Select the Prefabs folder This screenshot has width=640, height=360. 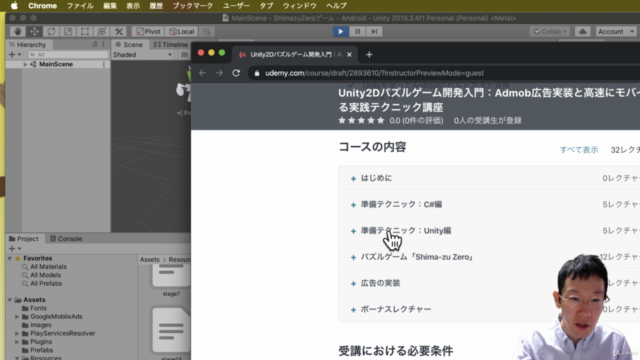(x=42, y=350)
